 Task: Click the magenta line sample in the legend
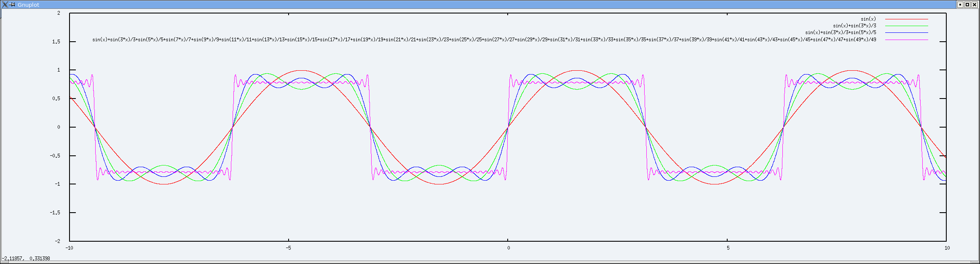coord(906,40)
